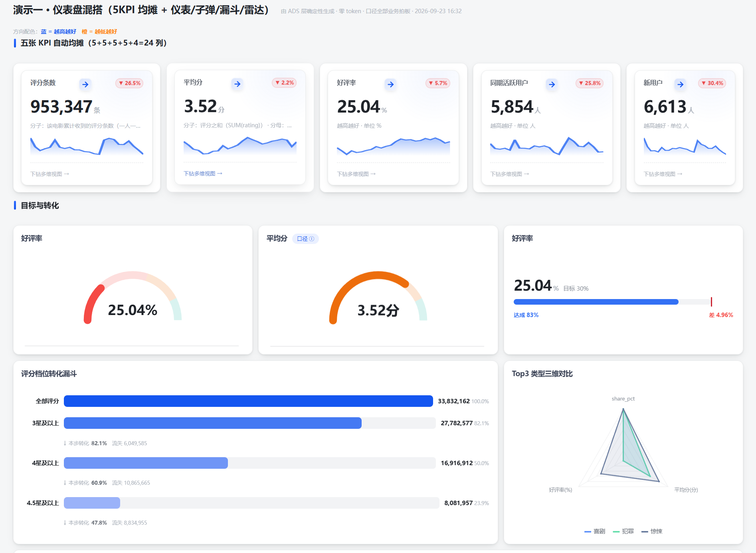Click the sparkline in the 同期活跃用户 card
This screenshot has width=756, height=553.
pyautogui.click(x=546, y=146)
